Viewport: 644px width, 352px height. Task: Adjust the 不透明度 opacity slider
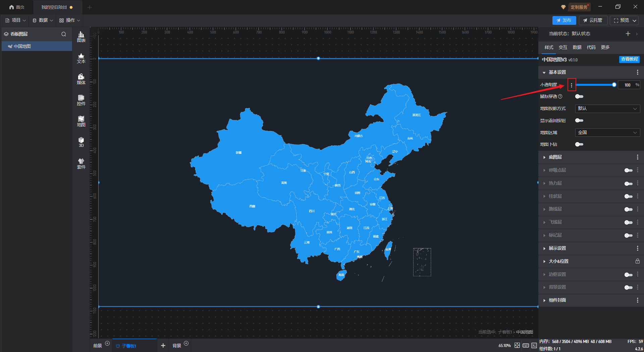[595, 85]
